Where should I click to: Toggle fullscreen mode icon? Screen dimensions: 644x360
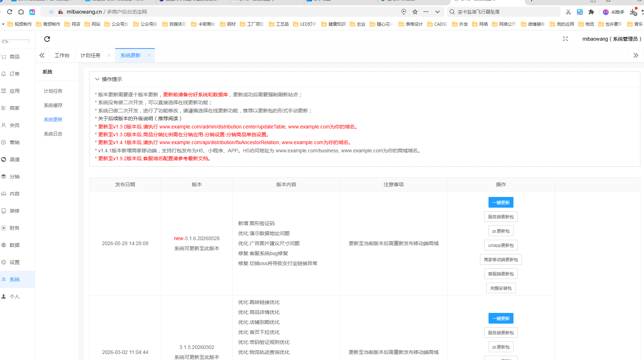565,39
